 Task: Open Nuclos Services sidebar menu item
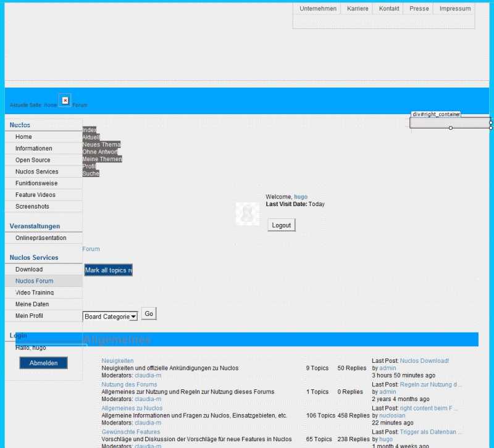(43, 172)
